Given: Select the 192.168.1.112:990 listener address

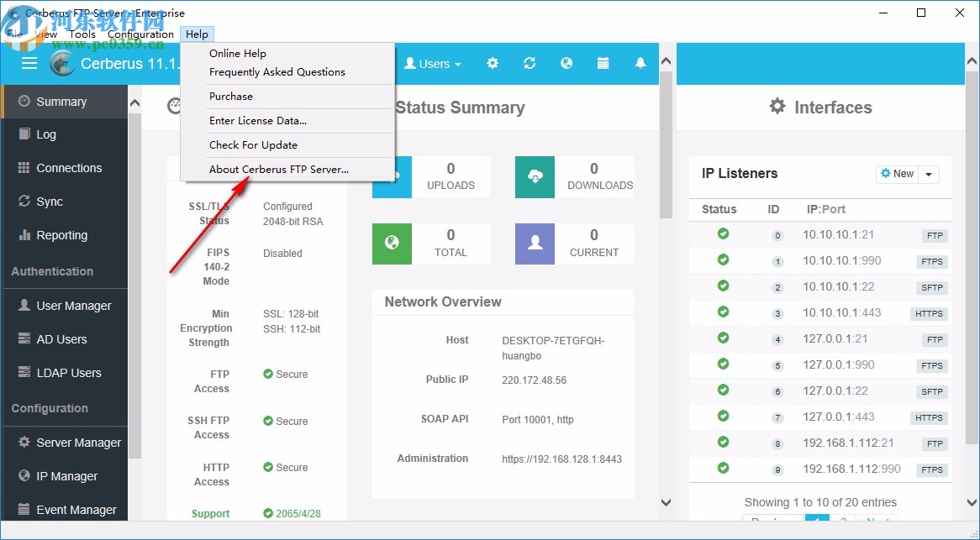Looking at the screenshot, I should (x=852, y=469).
